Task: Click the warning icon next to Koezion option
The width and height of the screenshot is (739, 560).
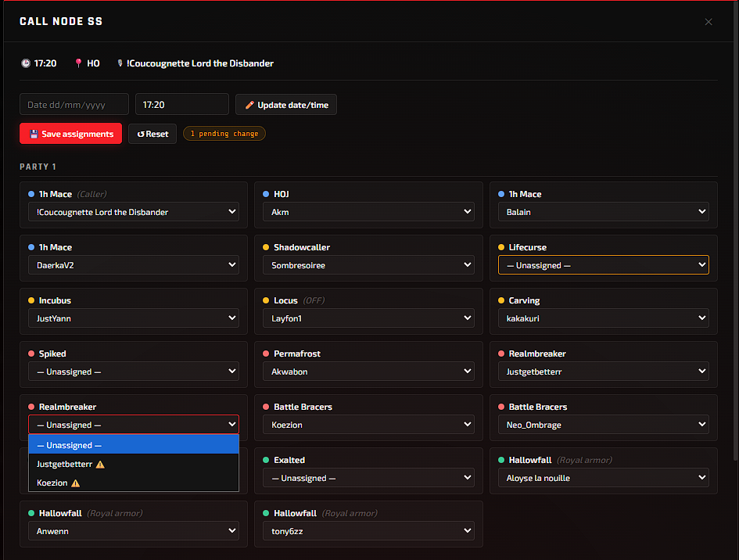Action: click(75, 483)
